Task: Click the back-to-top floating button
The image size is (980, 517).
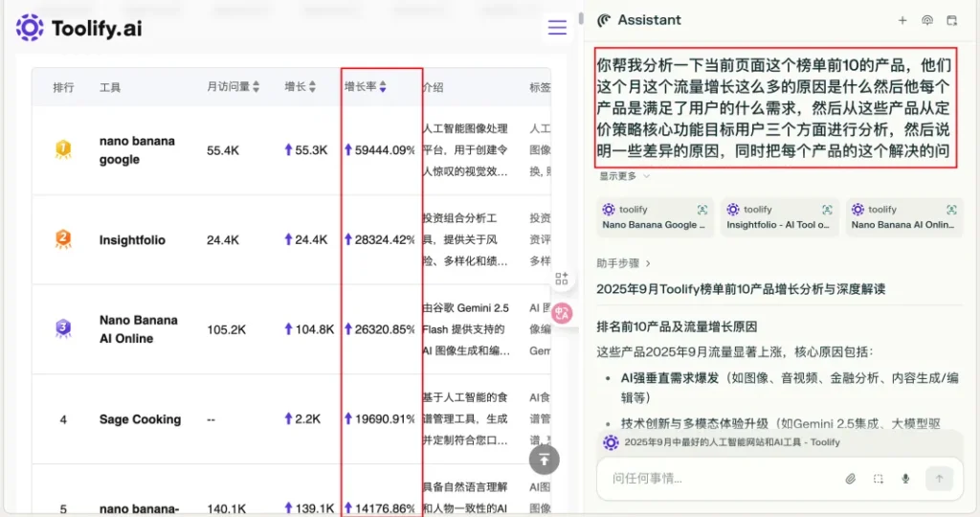Action: tap(544, 460)
